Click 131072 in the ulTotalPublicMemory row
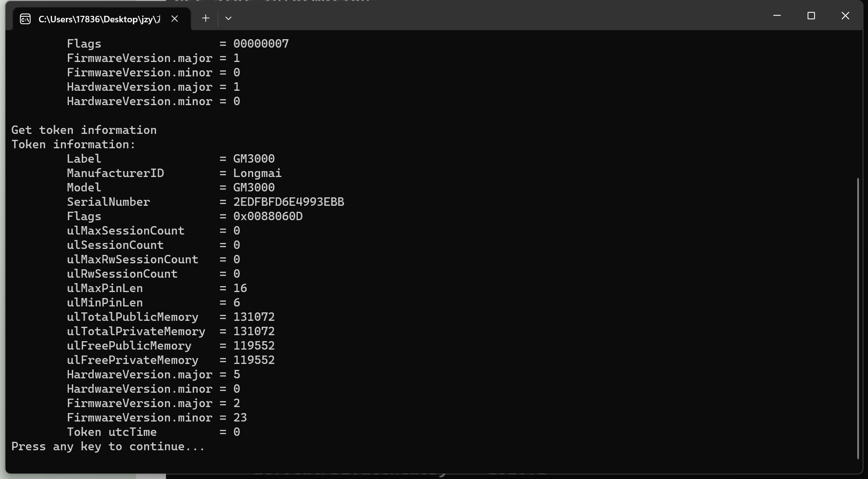 click(254, 317)
